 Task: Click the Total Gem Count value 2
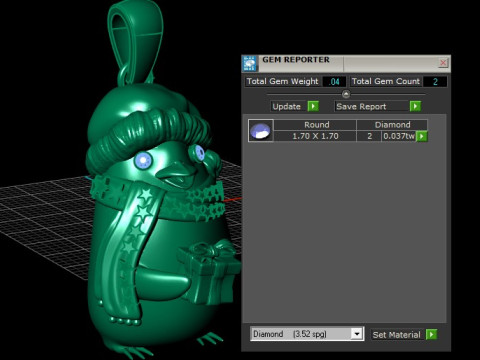(435, 81)
